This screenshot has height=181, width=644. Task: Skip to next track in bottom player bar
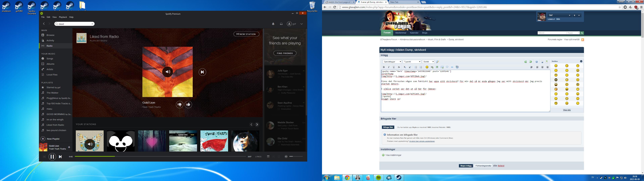point(60,157)
